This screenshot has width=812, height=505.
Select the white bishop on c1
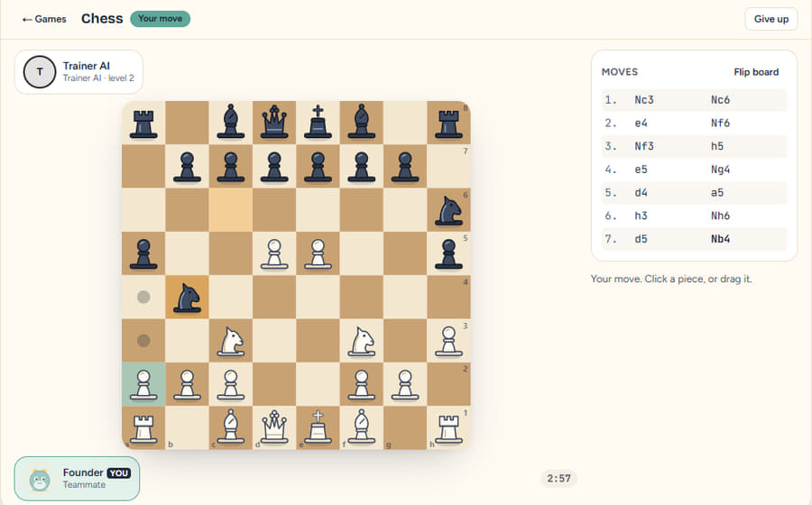231,428
